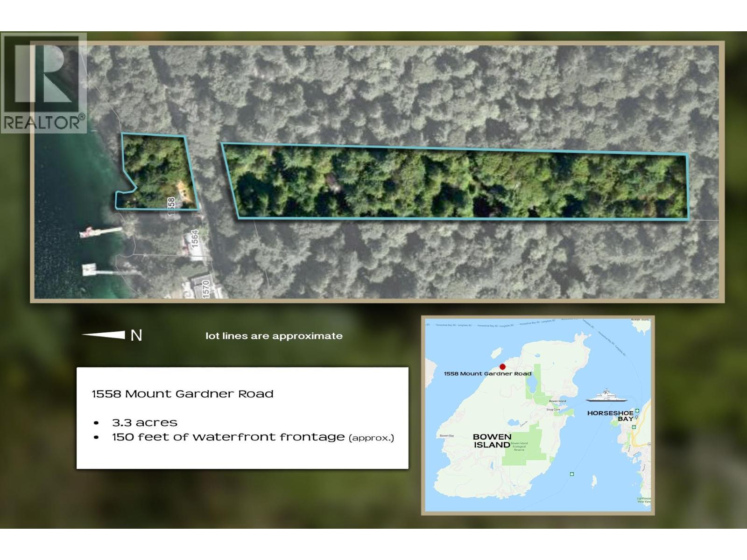Click the 1564 house number label
Image resolution: width=747 pixels, height=560 pixels.
coord(195,238)
